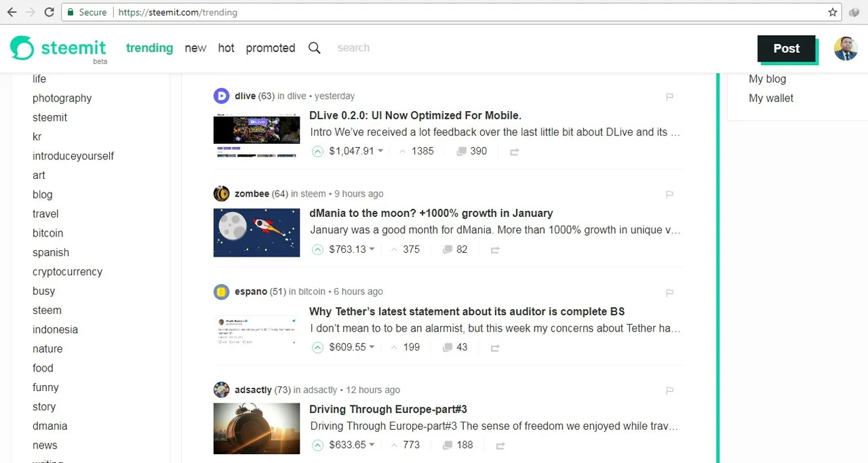
Task: Switch to the new tab
Action: 195,48
